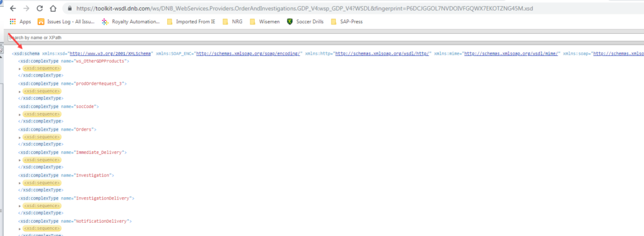Screen dimensions: 644x236
Task: Select complexType name "Orders"
Action: (84, 129)
